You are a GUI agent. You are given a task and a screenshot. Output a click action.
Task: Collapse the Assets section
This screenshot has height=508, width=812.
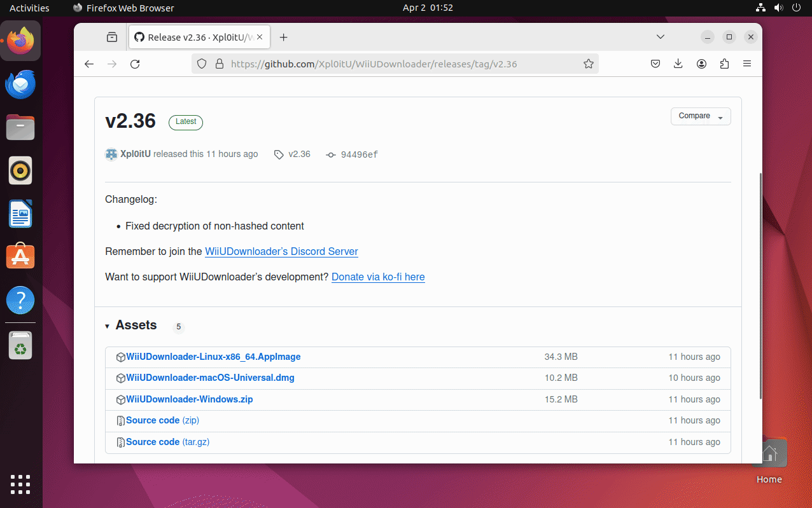coord(130,326)
